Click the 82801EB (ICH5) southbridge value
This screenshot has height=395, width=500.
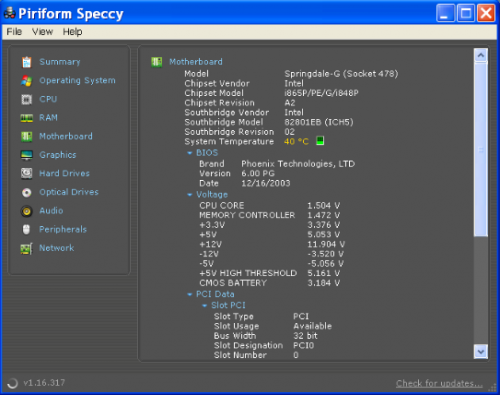[x=319, y=122]
